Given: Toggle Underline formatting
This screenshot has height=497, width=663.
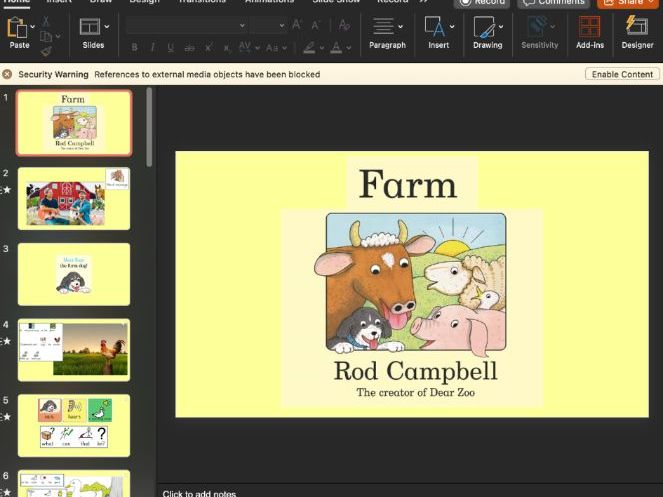Looking at the screenshot, I should click(x=170, y=47).
